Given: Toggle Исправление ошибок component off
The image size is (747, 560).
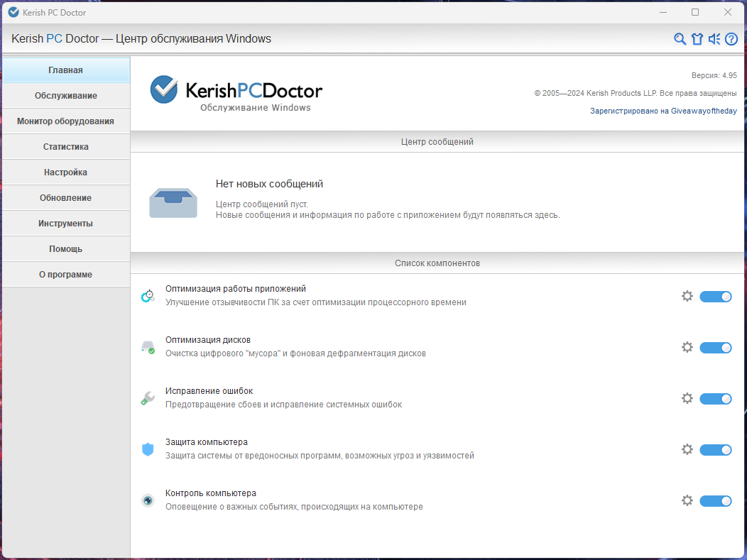Looking at the screenshot, I should pyautogui.click(x=716, y=399).
